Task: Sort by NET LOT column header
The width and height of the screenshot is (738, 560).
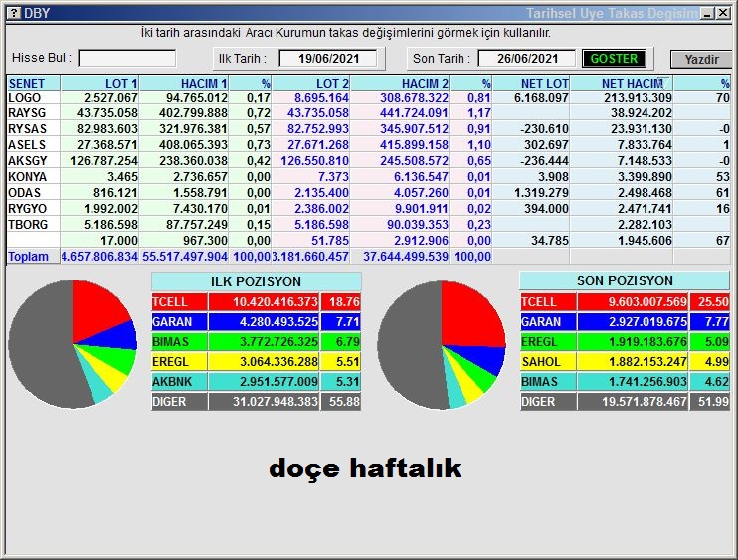Action: (x=531, y=83)
